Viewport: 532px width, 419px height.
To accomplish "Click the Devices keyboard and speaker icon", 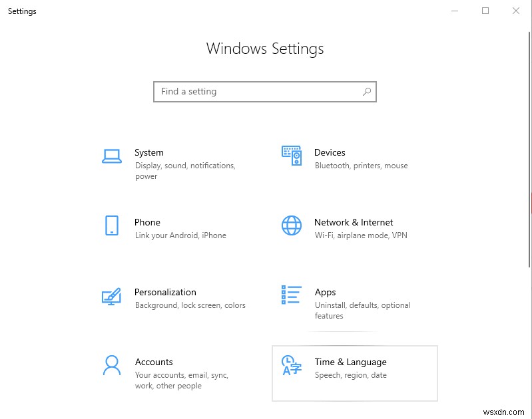I will tap(292, 156).
